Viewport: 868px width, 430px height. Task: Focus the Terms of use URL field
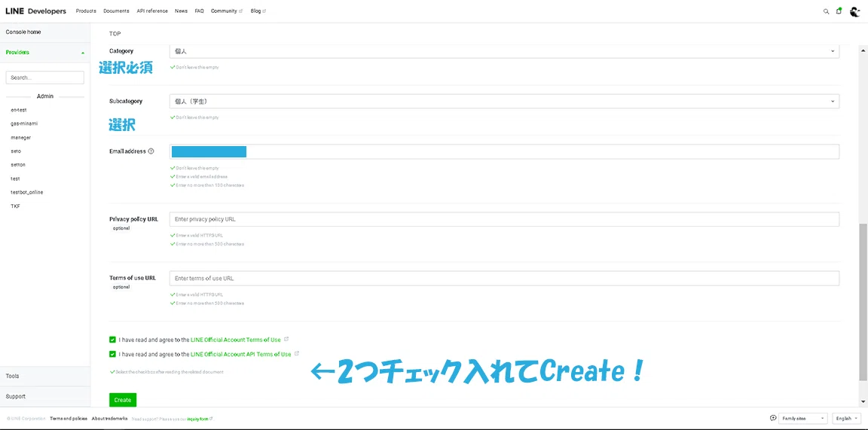click(504, 278)
